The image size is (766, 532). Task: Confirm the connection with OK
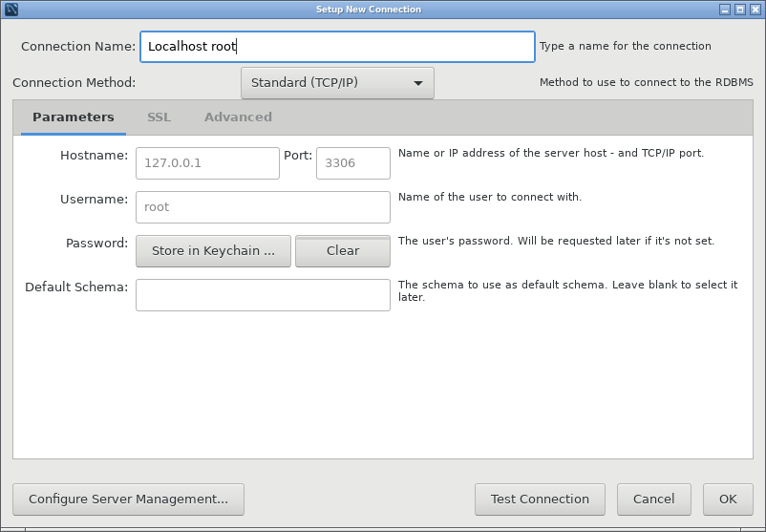[x=728, y=500]
